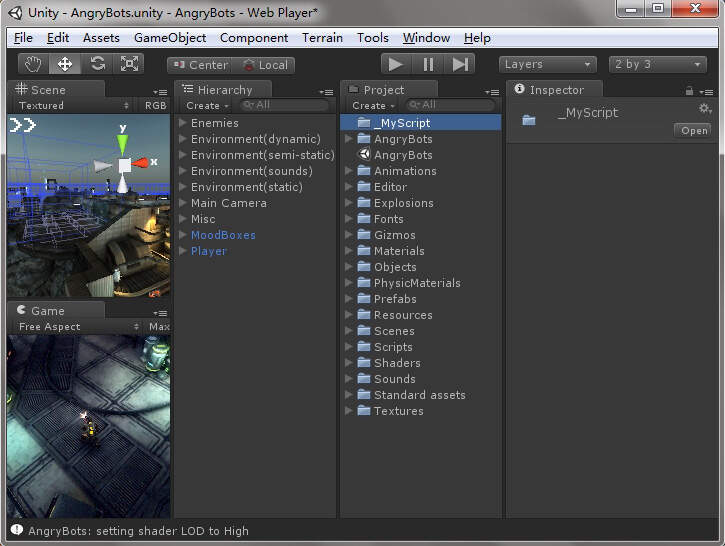The height and width of the screenshot is (546, 725).
Task: Open the Terrain menu
Action: tap(322, 38)
